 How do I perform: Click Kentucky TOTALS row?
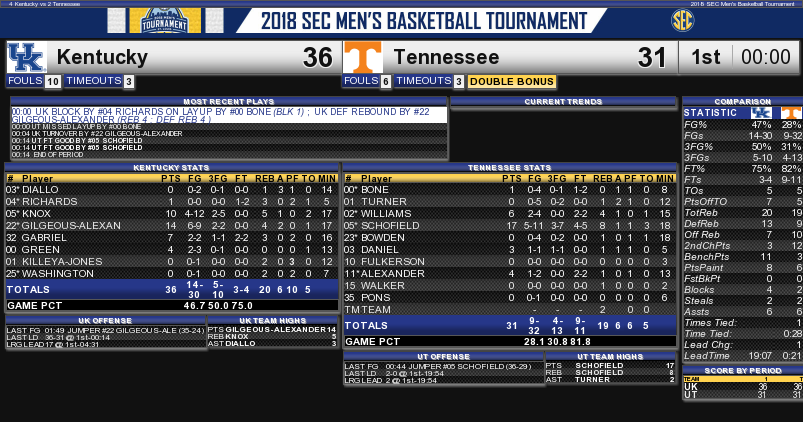172,290
